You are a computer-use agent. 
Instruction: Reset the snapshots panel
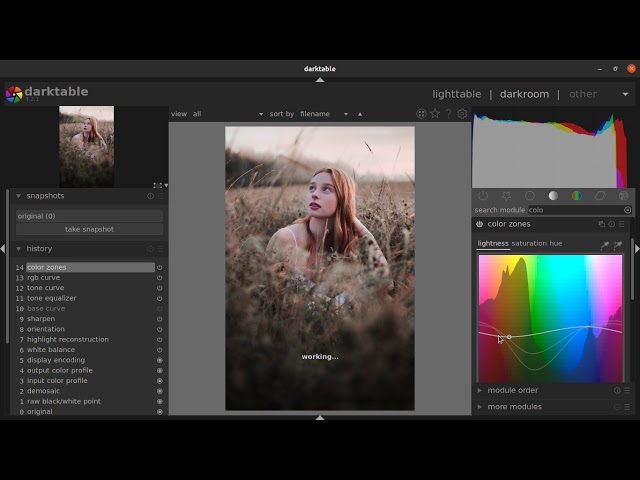tap(150, 196)
